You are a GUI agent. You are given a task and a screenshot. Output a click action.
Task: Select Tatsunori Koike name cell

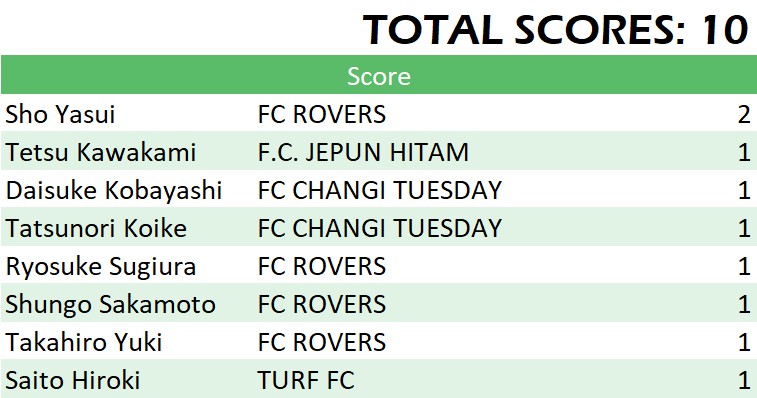(x=96, y=228)
